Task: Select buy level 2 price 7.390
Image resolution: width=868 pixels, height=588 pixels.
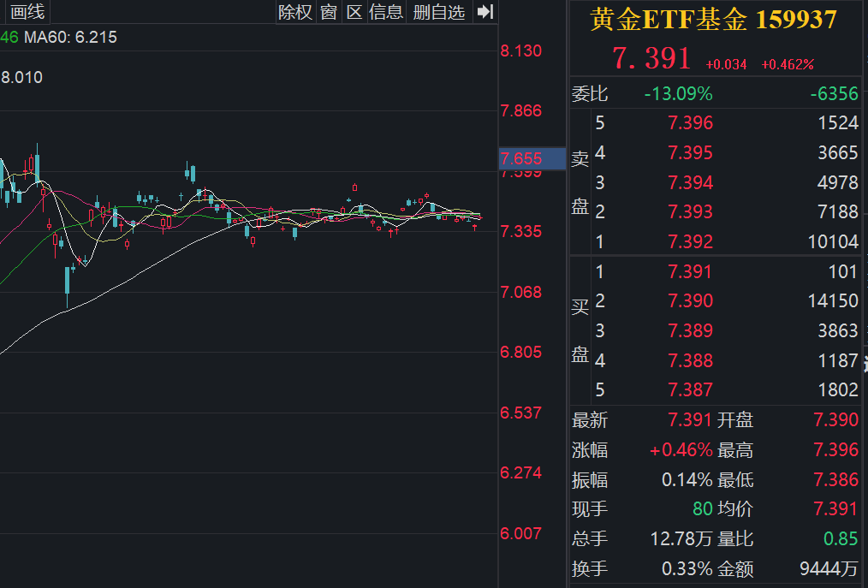Action: (x=691, y=301)
